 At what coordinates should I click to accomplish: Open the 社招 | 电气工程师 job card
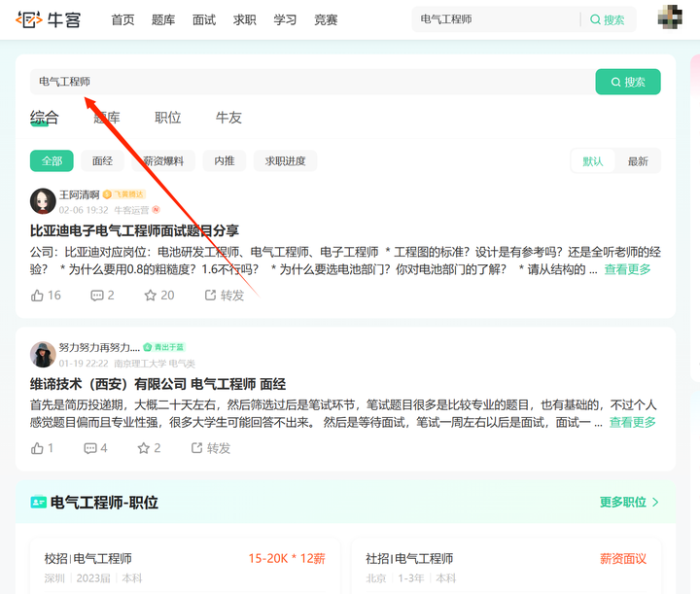click(507, 567)
